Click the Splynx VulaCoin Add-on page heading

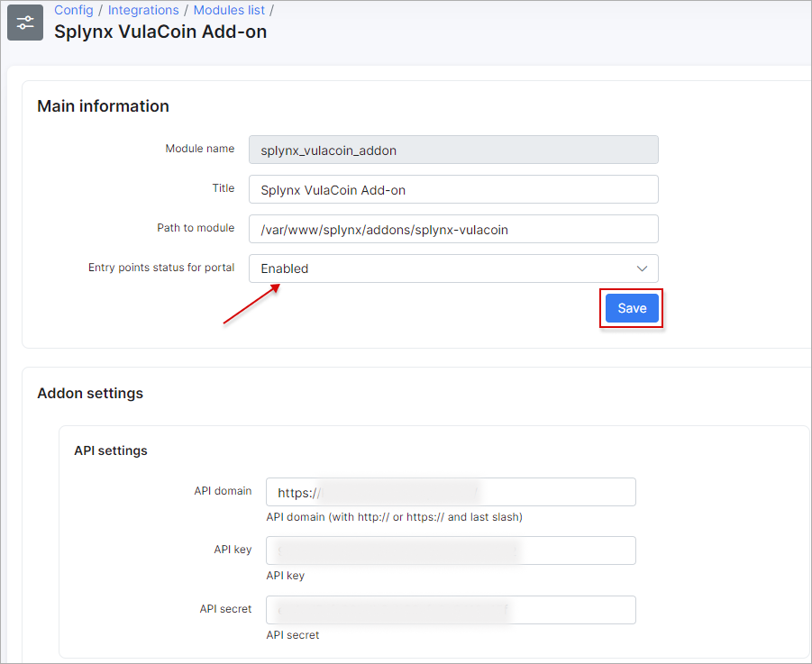click(x=160, y=32)
